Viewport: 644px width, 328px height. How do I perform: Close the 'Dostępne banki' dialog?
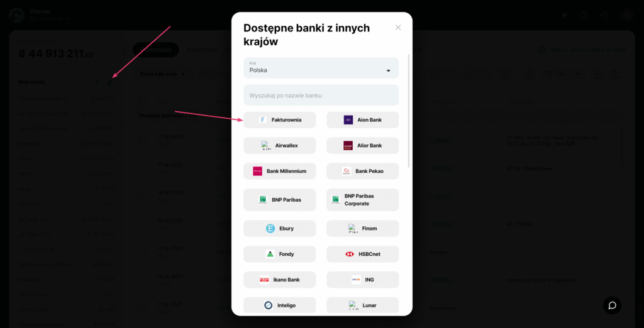coord(398,28)
